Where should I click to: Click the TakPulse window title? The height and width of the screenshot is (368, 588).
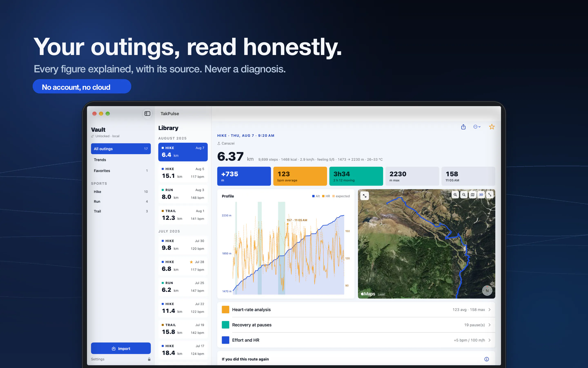click(x=170, y=114)
